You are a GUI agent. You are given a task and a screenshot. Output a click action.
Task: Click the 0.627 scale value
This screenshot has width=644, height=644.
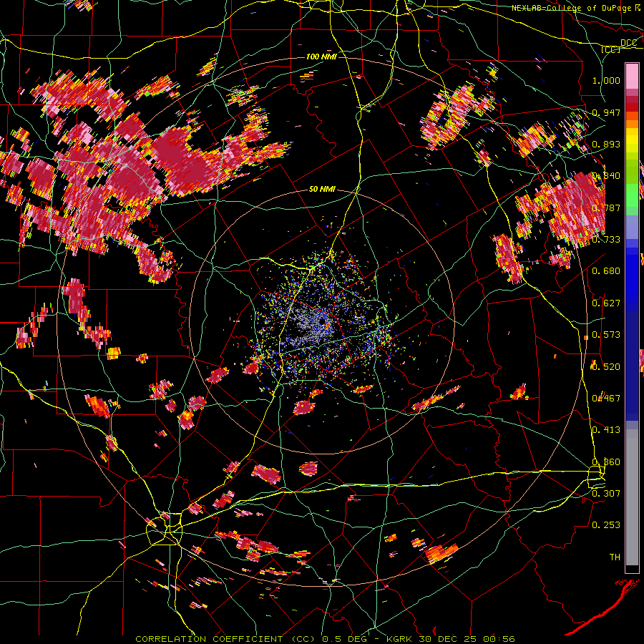[x=606, y=303]
